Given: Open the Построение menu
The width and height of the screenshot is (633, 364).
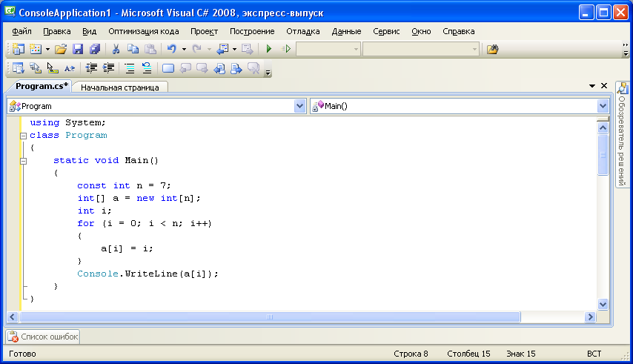Looking at the screenshot, I should click(x=252, y=31).
